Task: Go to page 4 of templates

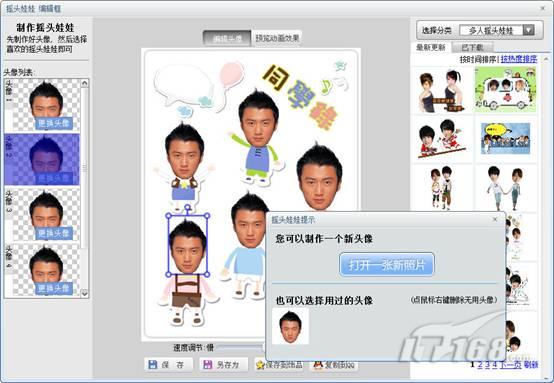Action: (x=495, y=364)
